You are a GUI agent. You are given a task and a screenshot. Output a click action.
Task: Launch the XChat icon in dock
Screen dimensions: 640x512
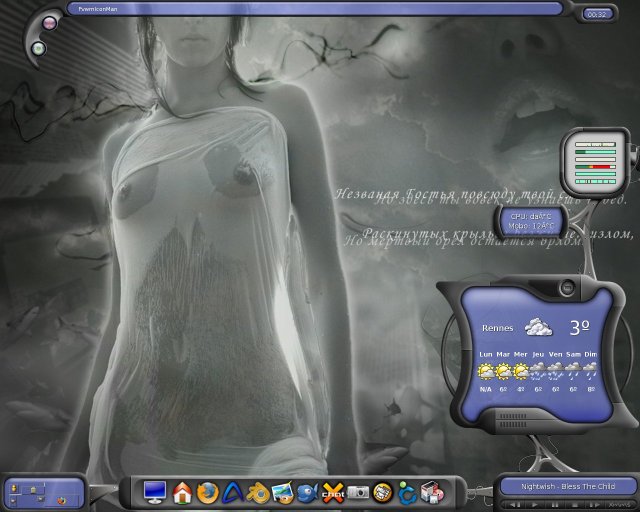pyautogui.click(x=333, y=493)
